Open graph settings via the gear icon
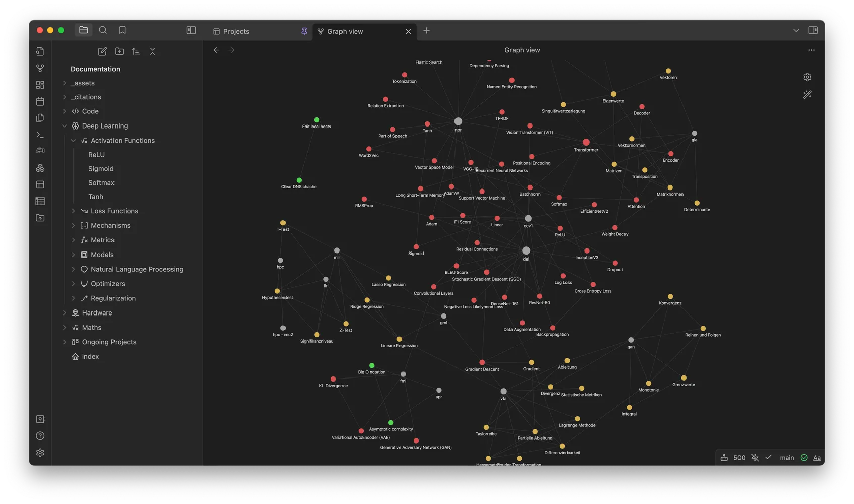854x504 pixels. (x=807, y=77)
